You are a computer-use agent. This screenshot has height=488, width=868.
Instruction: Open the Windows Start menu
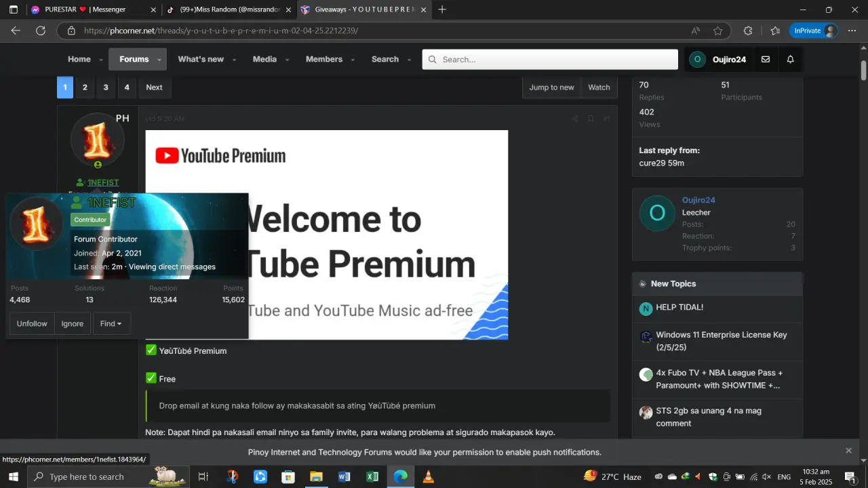coord(13,476)
